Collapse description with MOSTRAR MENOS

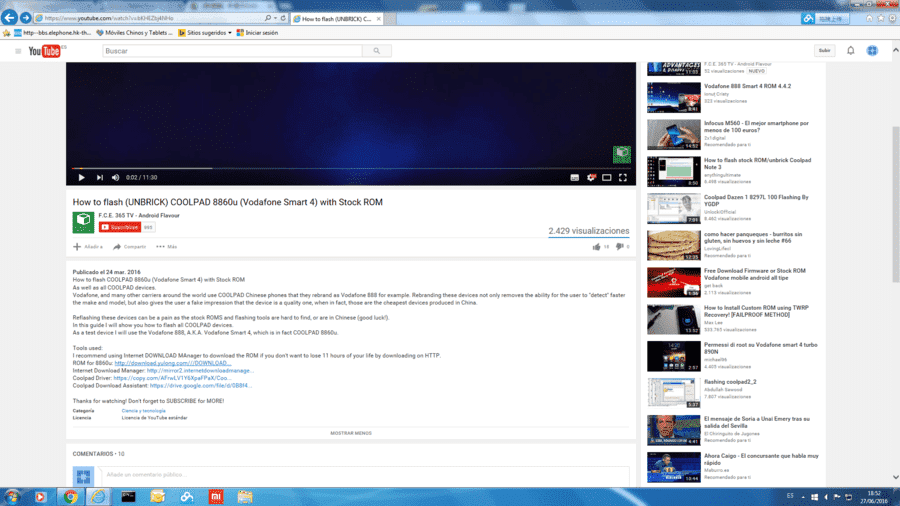[351, 433]
